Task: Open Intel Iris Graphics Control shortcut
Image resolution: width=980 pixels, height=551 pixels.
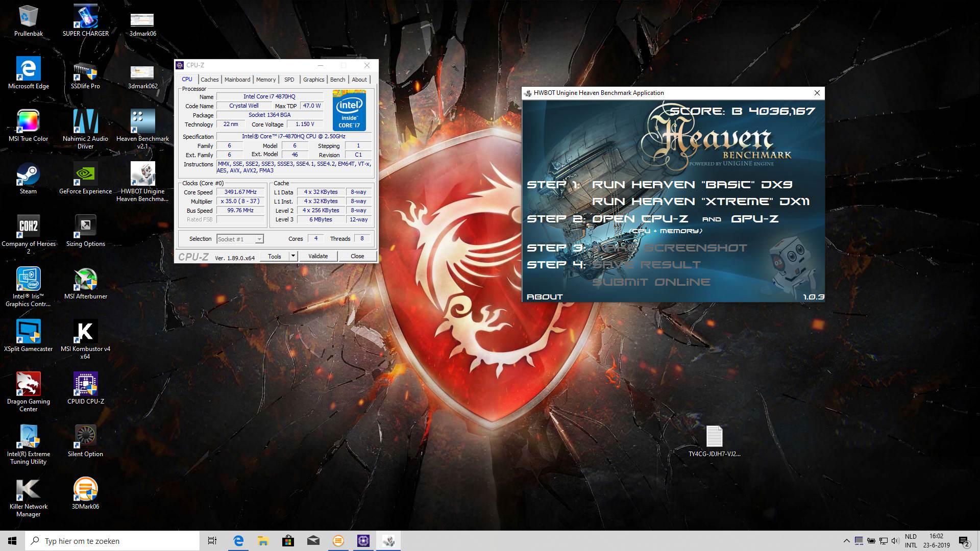Action: coord(29,287)
